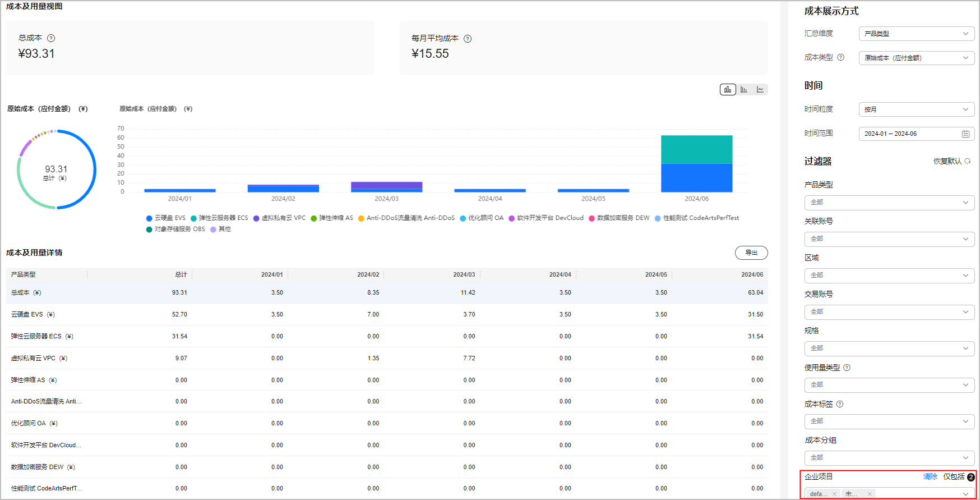This screenshot has height=500, width=980.
Task: Select the 总成本 (¥) table row label
Action: (26, 293)
